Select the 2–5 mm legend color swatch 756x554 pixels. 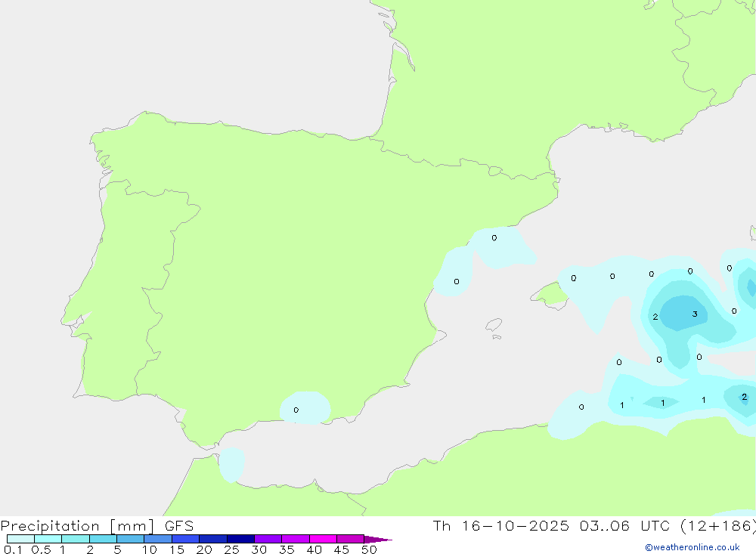[103, 539]
